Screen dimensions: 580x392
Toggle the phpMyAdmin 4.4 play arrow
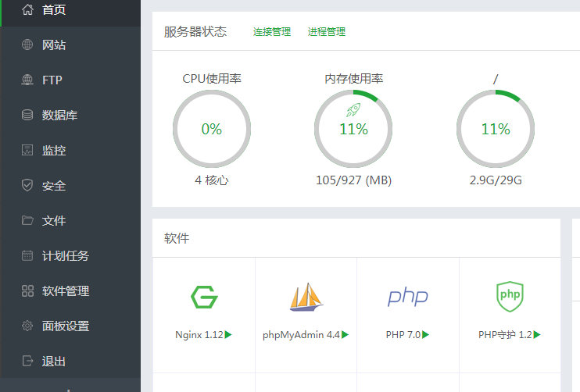tap(345, 335)
